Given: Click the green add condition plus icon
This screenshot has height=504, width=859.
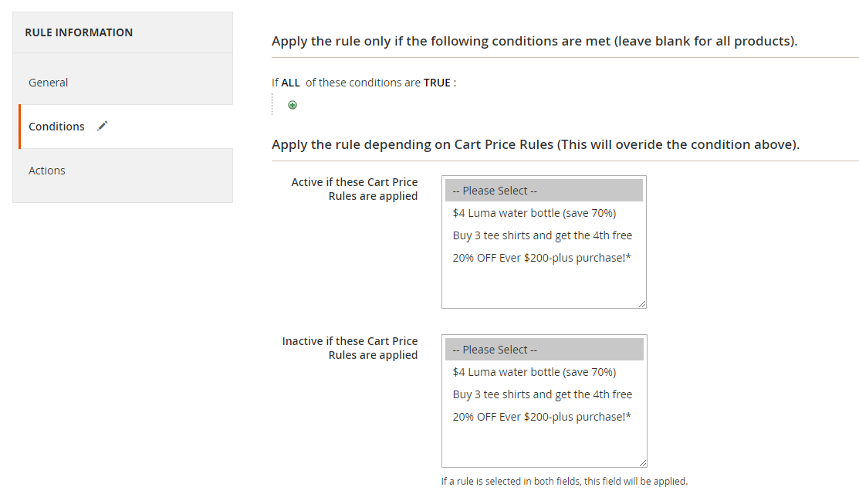Looking at the screenshot, I should pyautogui.click(x=293, y=105).
